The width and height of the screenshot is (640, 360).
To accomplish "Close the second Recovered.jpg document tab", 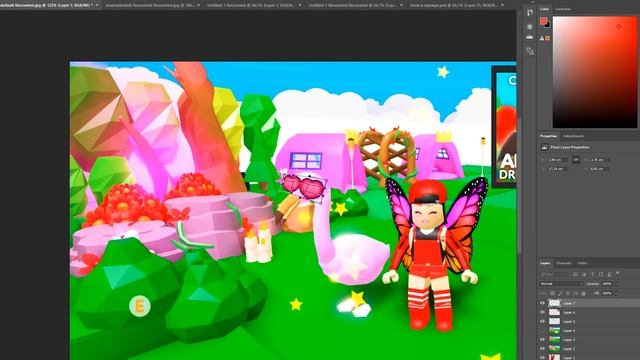I will coord(199,5).
